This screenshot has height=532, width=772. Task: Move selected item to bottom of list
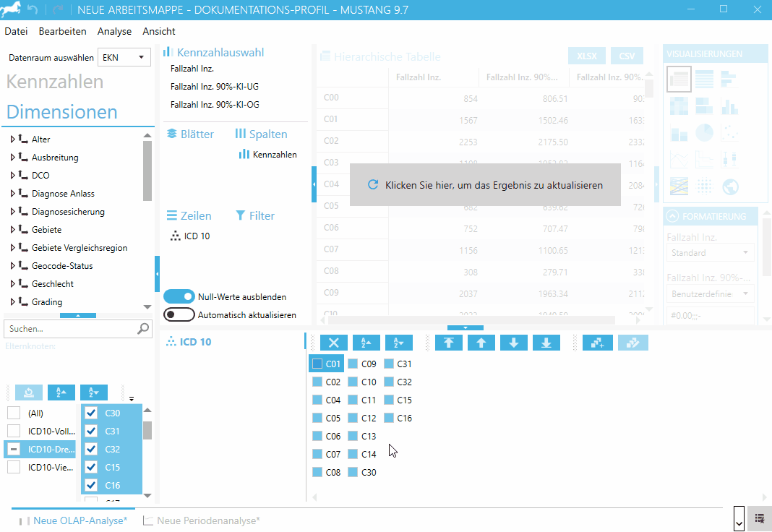(x=546, y=343)
